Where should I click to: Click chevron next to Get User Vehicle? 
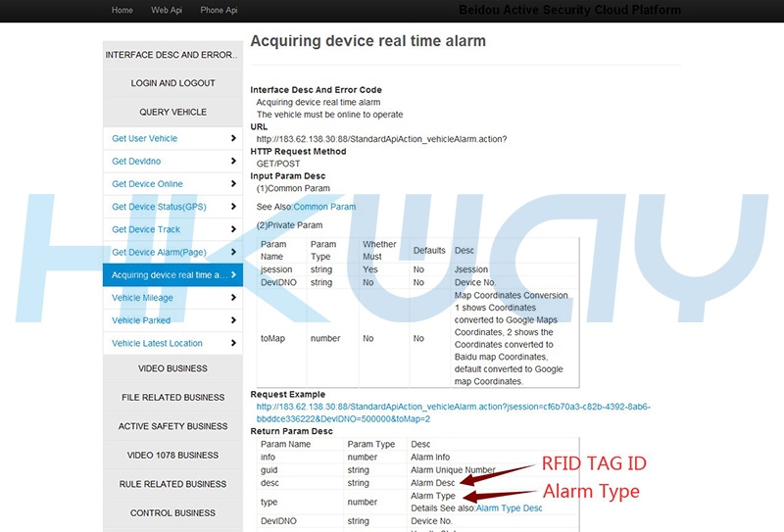coord(233,138)
